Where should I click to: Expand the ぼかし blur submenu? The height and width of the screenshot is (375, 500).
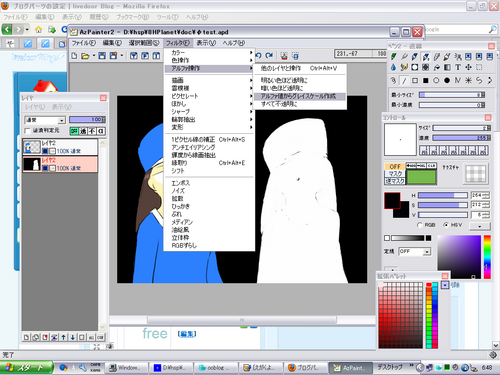[x=210, y=104]
